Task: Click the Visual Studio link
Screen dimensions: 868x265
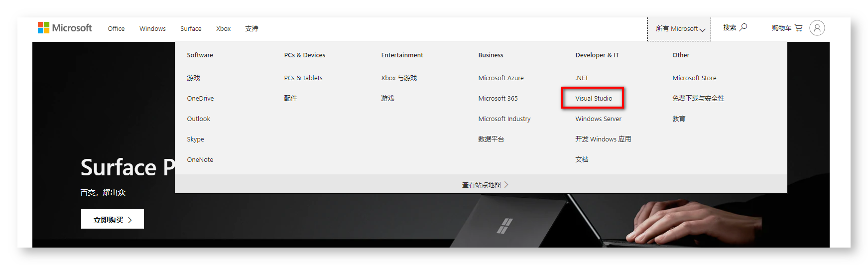Action: coord(594,99)
